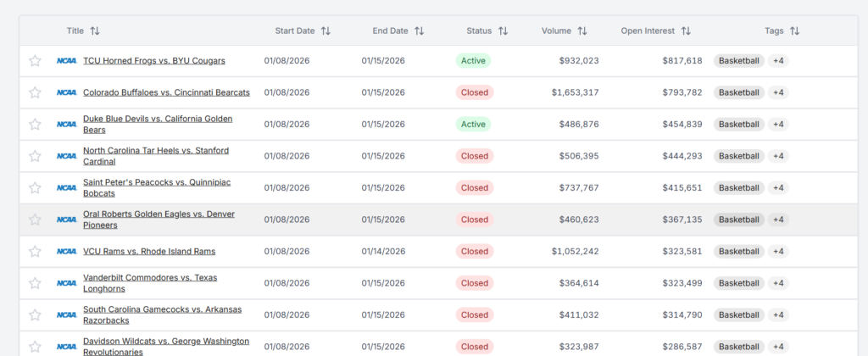Expand +4 tags in Vanderbilt Commodores row
The width and height of the screenshot is (868, 356).
coord(777,283)
